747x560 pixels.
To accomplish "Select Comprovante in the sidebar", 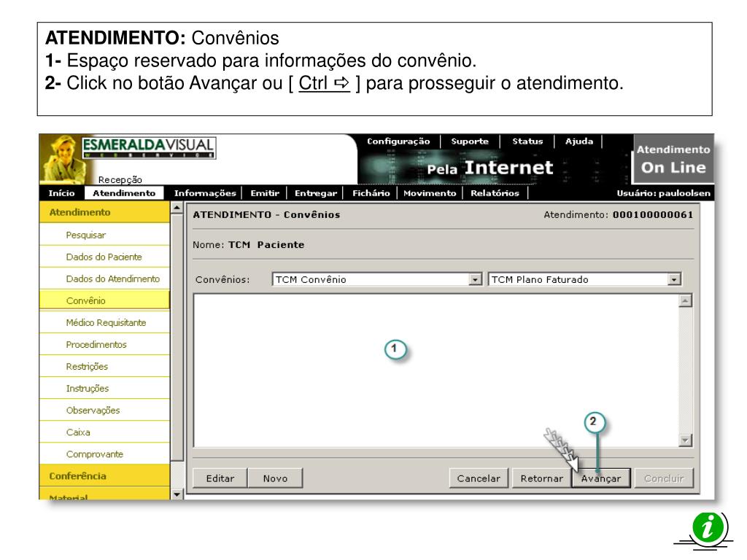I will [x=104, y=454].
